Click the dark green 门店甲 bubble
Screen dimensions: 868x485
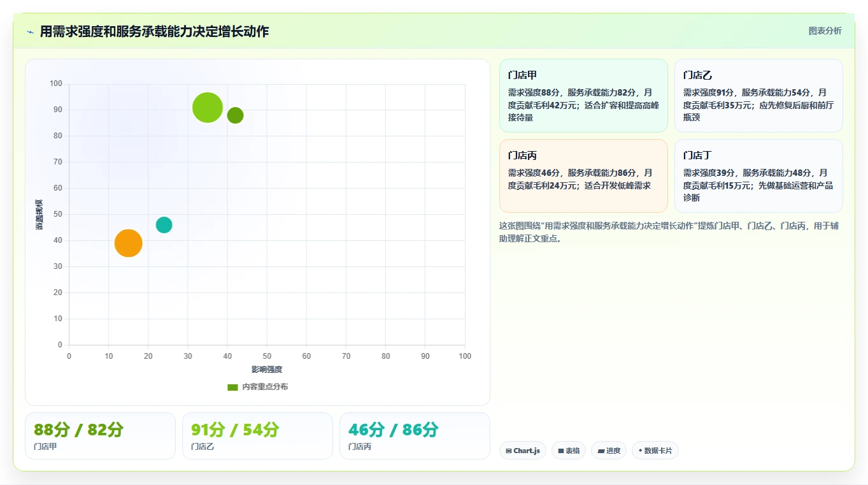236,115
